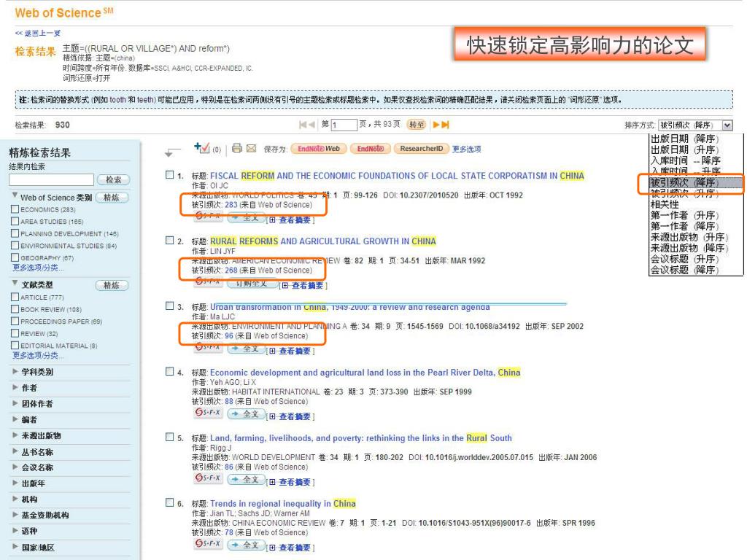Click 精炼 button beside 文献类型
The width and height of the screenshot is (747, 560).
pos(112,285)
